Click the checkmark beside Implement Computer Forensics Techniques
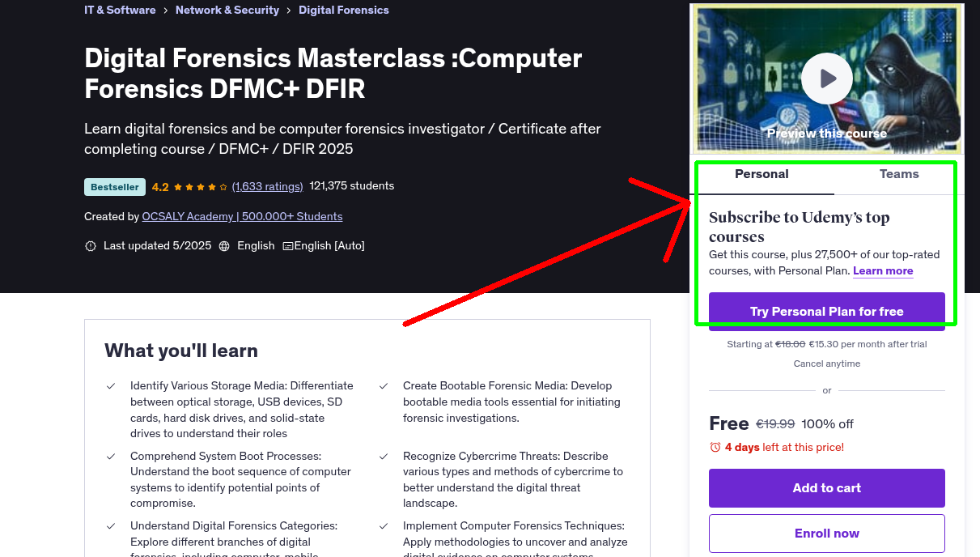Screen dimensions: 980x557 (x=384, y=526)
